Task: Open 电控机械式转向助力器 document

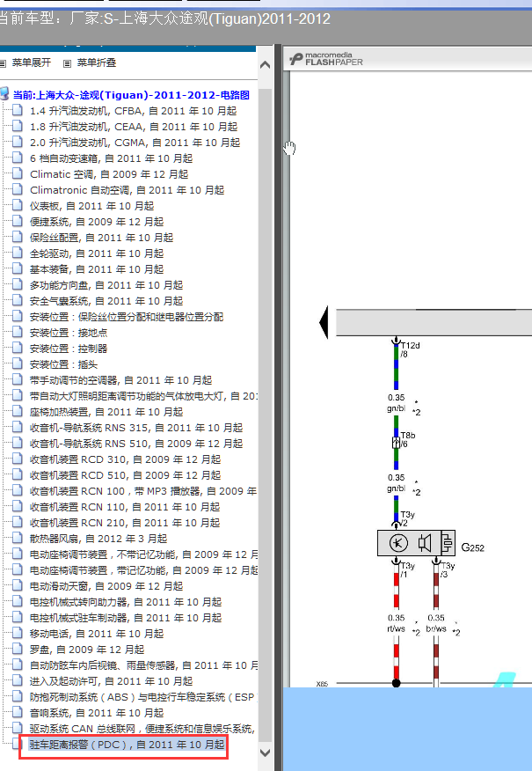Action: point(126,602)
